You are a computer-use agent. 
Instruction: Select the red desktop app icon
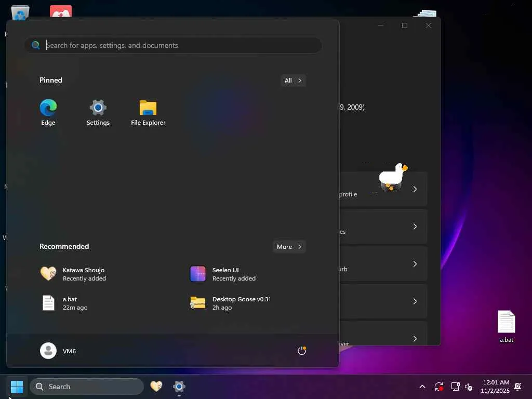tap(61, 11)
